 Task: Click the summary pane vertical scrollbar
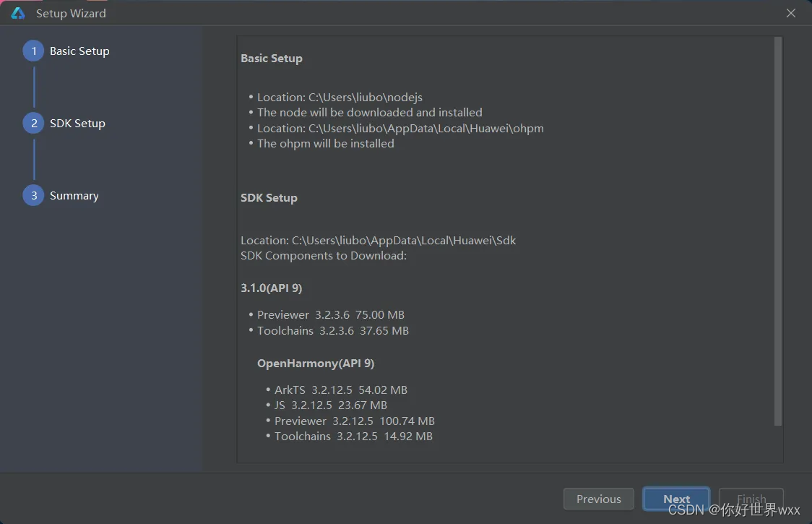pos(777,231)
